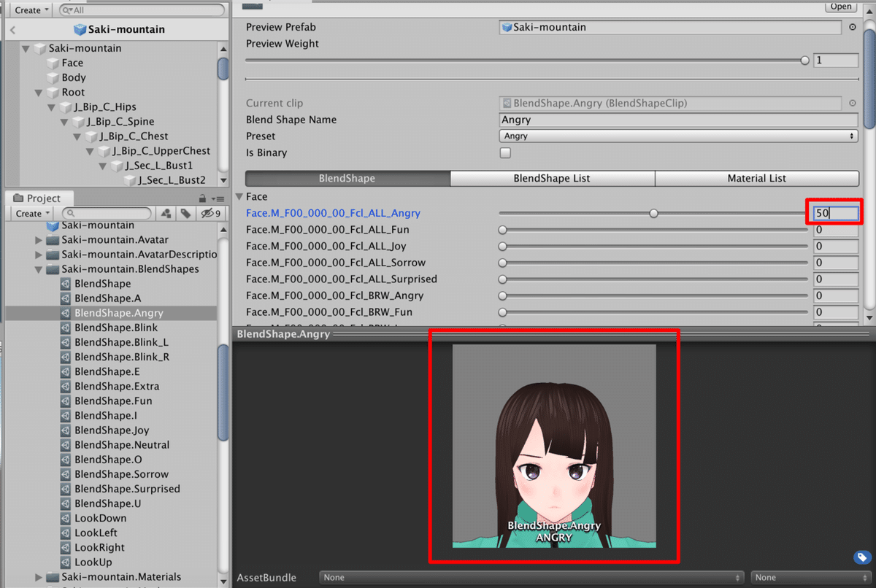The height and width of the screenshot is (588, 876).
Task: Click the Fcl_ALL_Angry value field showing 50
Action: click(x=836, y=214)
